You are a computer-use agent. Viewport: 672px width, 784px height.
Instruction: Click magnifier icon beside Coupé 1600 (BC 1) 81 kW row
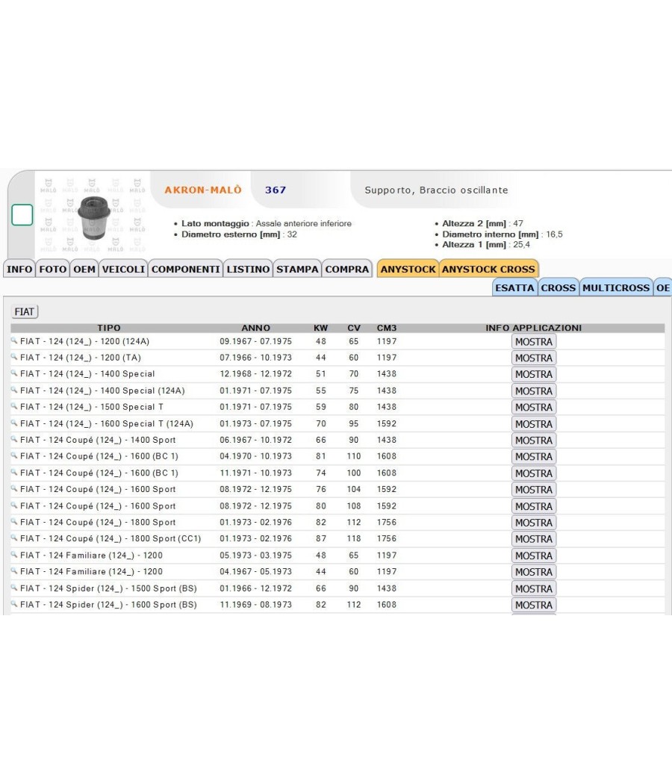[x=14, y=455]
